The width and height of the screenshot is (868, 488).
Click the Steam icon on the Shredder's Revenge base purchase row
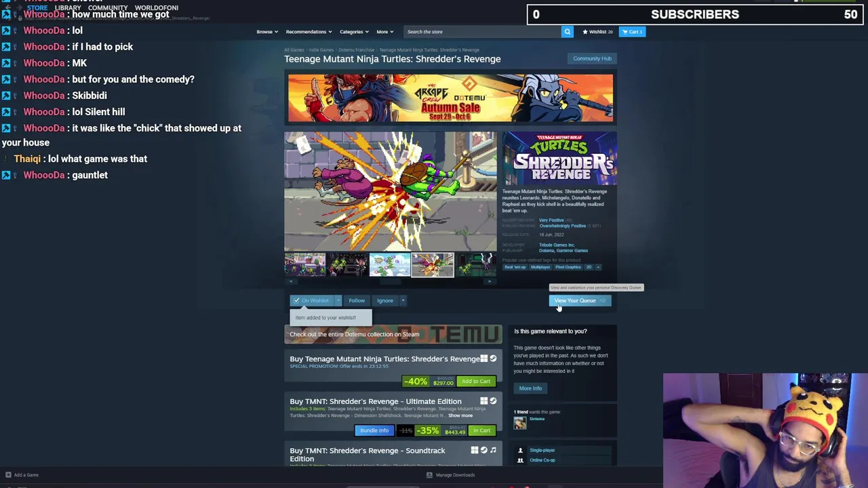coord(493,359)
